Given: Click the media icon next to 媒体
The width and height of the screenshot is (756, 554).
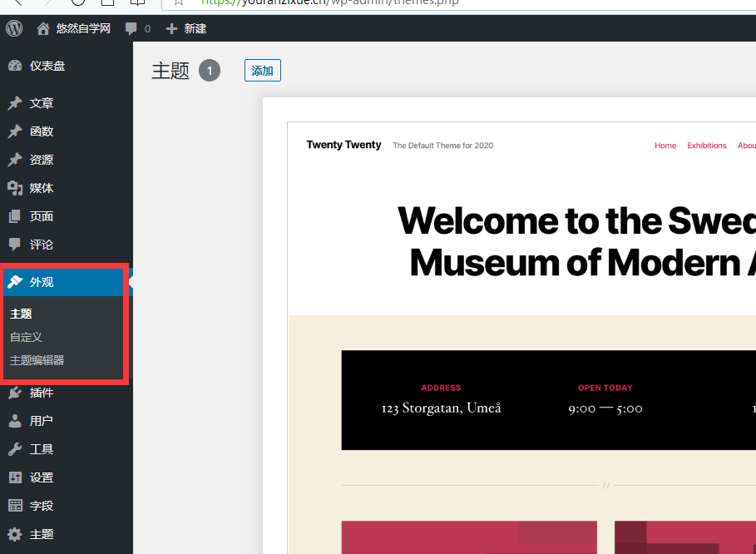Looking at the screenshot, I should tap(15, 188).
